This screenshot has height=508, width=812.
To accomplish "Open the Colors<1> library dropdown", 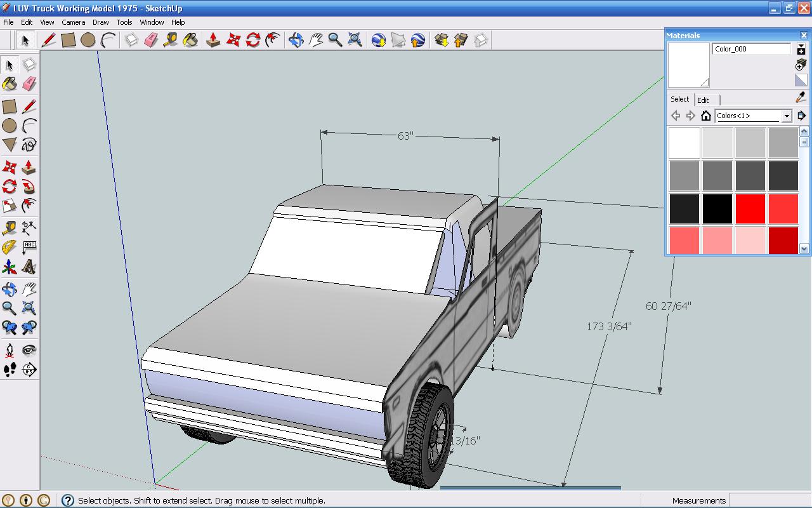I will [x=787, y=116].
